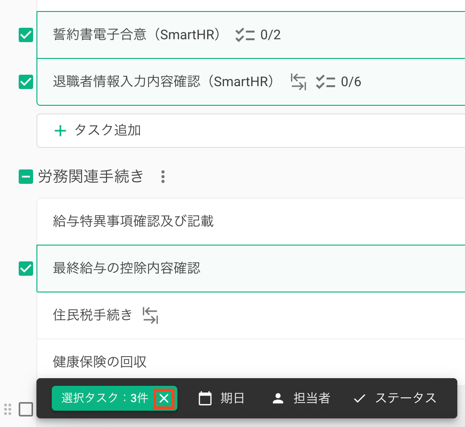Tick the empty checkbox beside the bottom toolbar
The image size is (465, 427).
click(26, 409)
